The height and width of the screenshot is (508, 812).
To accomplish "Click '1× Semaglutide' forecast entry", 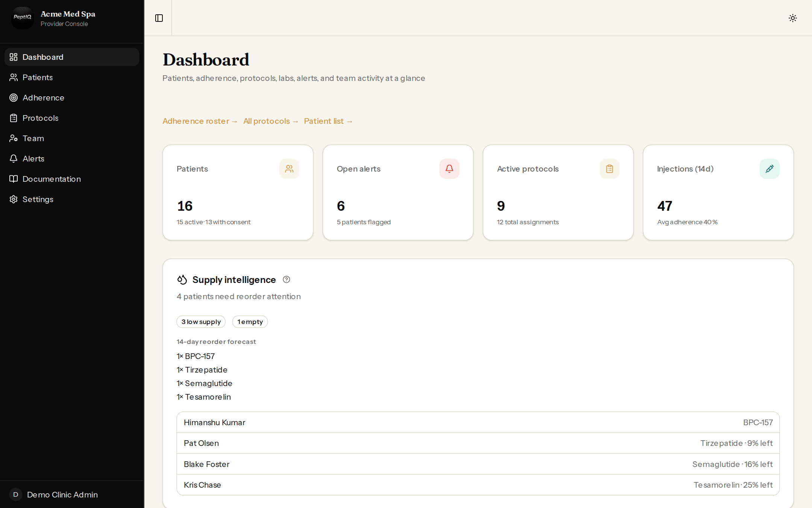I will (x=205, y=383).
